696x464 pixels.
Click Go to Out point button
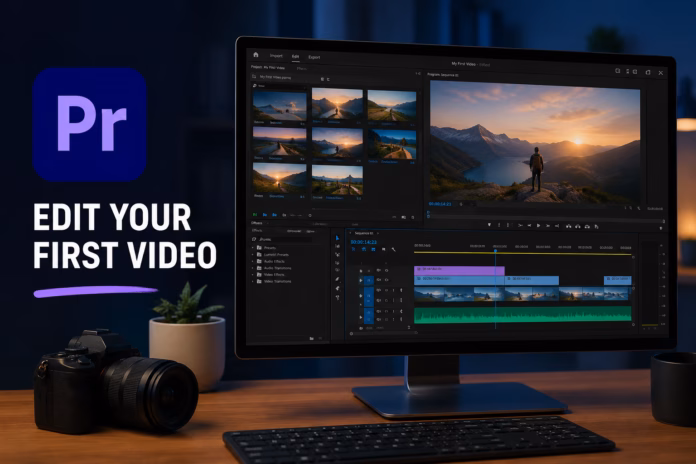[x=557, y=226]
